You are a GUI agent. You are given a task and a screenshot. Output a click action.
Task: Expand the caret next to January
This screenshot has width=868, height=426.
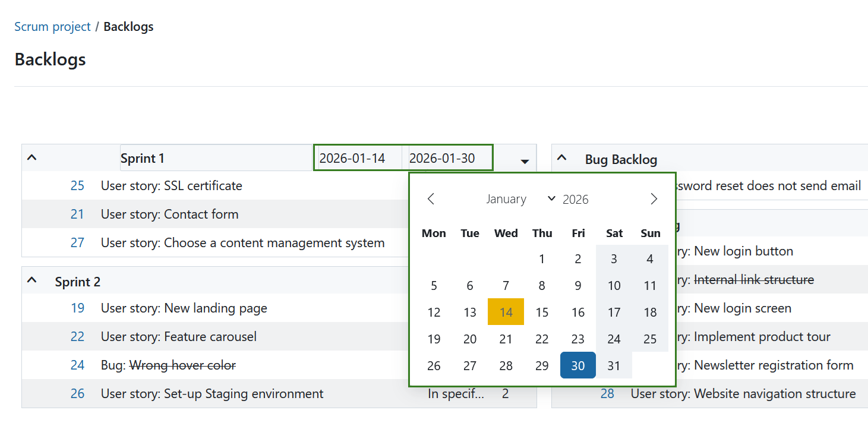[x=551, y=198]
